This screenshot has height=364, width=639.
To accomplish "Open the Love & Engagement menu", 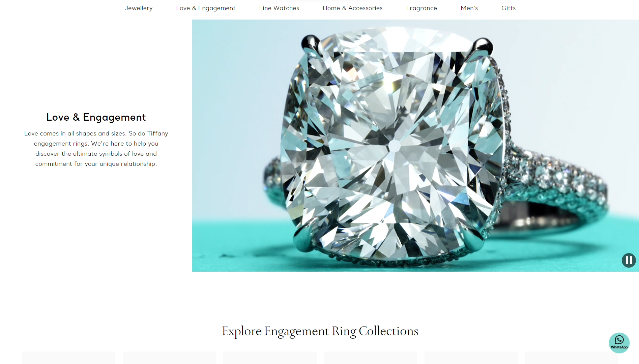I will click(206, 8).
